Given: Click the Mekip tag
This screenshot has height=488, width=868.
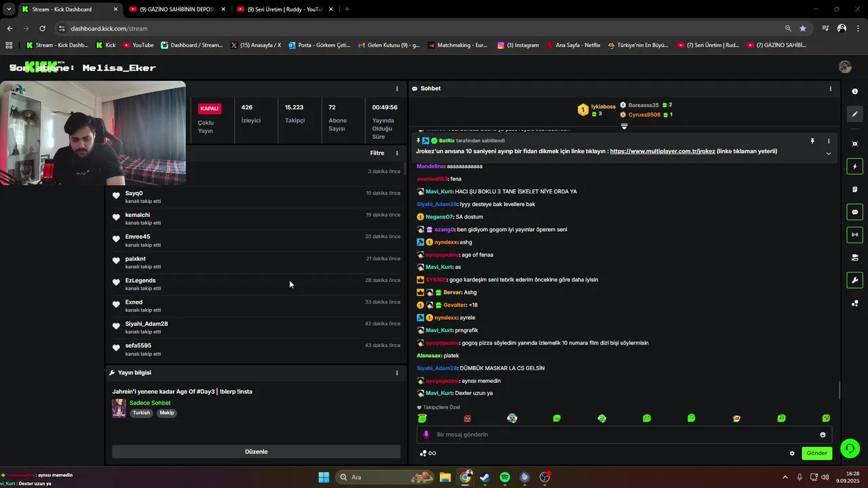Looking at the screenshot, I should 166,413.
